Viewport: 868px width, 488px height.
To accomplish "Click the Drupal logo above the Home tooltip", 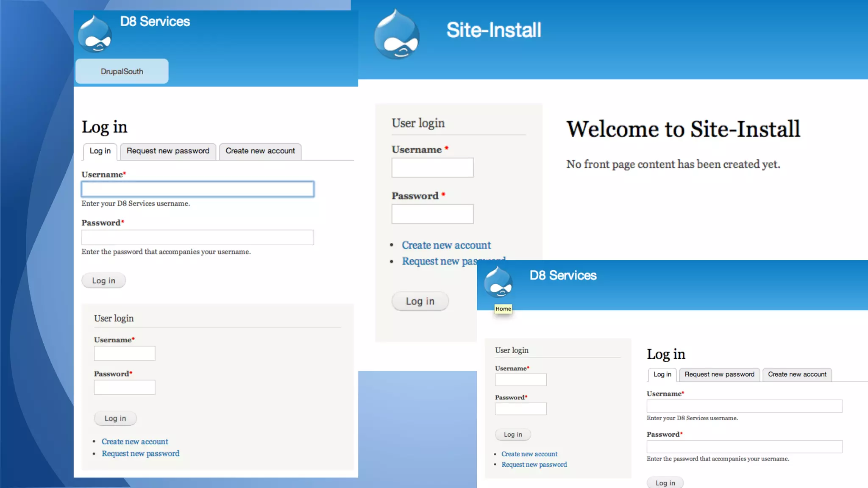I will coord(498,282).
